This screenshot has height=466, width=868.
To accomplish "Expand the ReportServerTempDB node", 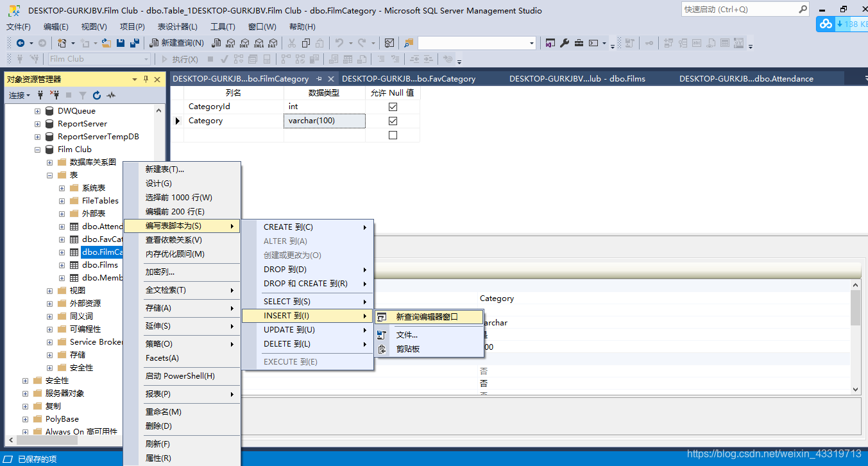I will coord(37,137).
